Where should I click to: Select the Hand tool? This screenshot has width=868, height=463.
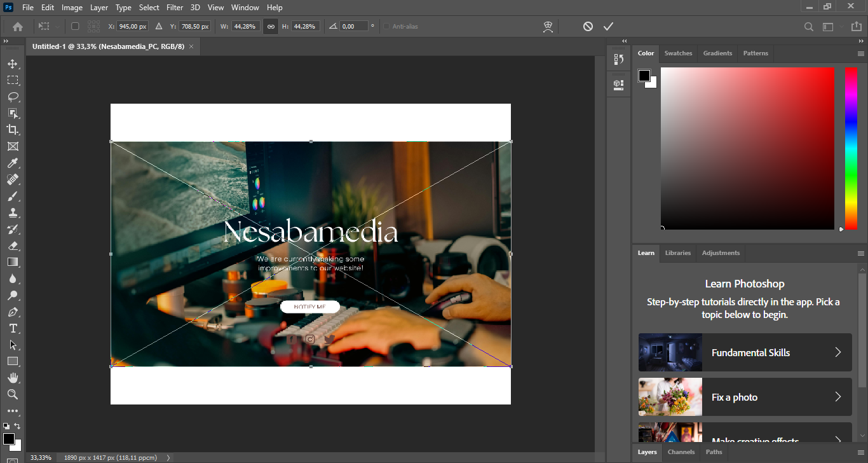click(13, 378)
